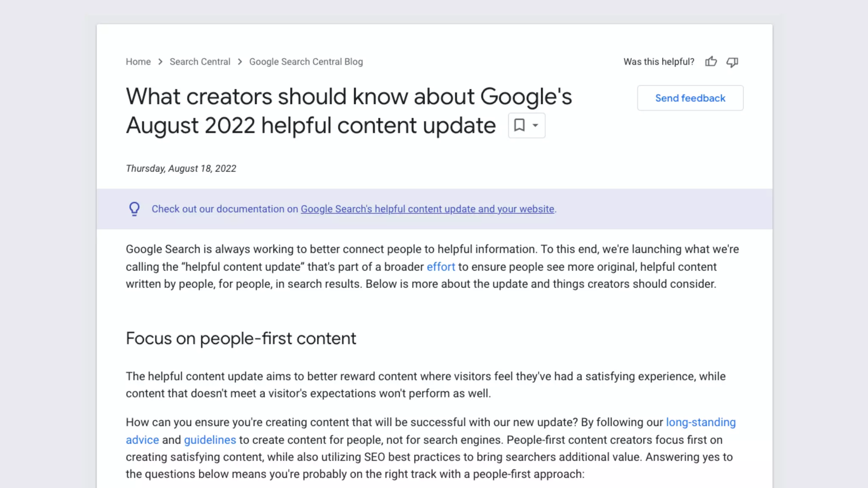
Task: Open the 'long-standing advice' link
Action: 701,422
